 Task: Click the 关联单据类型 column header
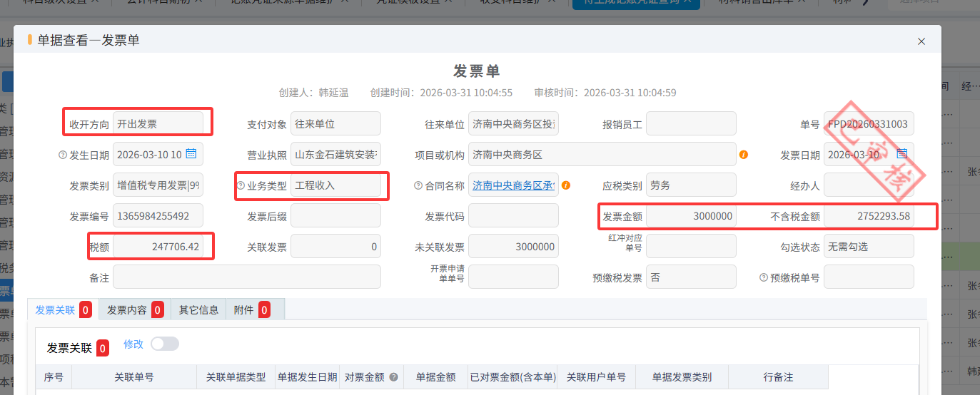(236, 376)
